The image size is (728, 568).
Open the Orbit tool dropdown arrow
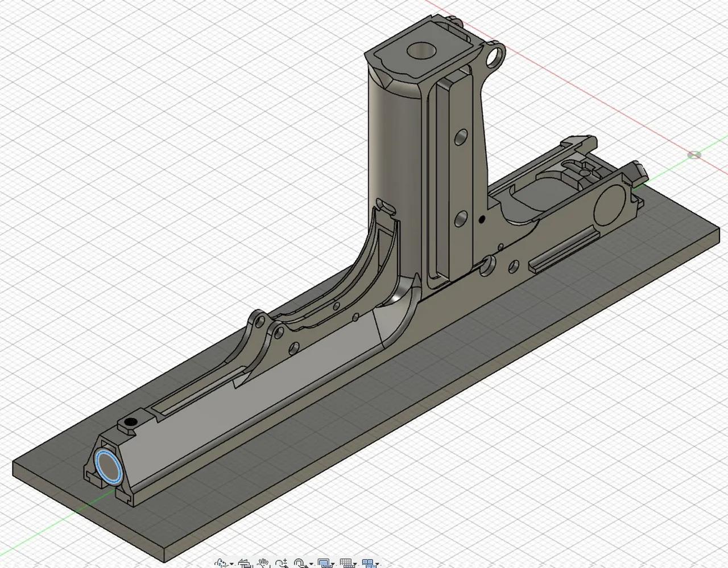(231, 564)
